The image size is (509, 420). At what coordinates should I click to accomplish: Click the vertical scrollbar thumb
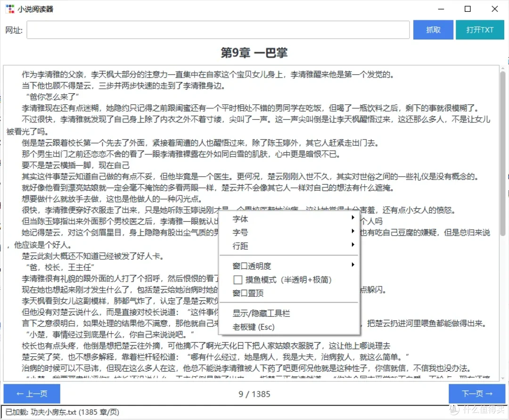502,153
